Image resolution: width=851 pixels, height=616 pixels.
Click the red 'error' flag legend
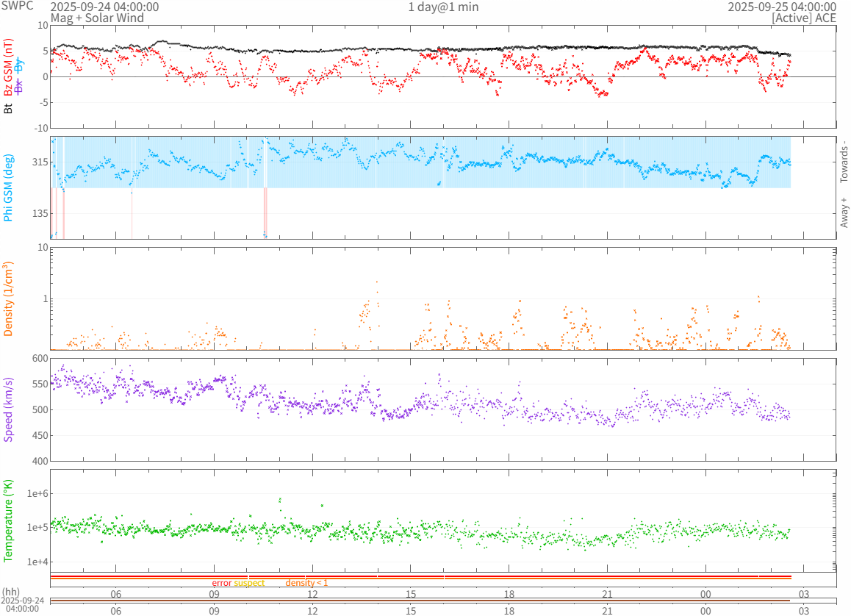221,583
